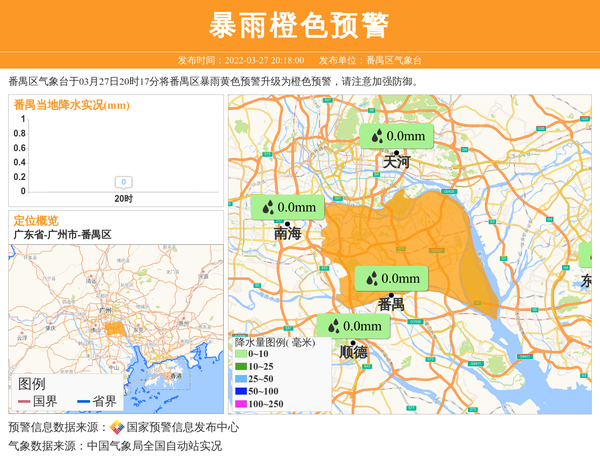Click the 南海 station dot marker
600x471 pixels.
(288, 223)
